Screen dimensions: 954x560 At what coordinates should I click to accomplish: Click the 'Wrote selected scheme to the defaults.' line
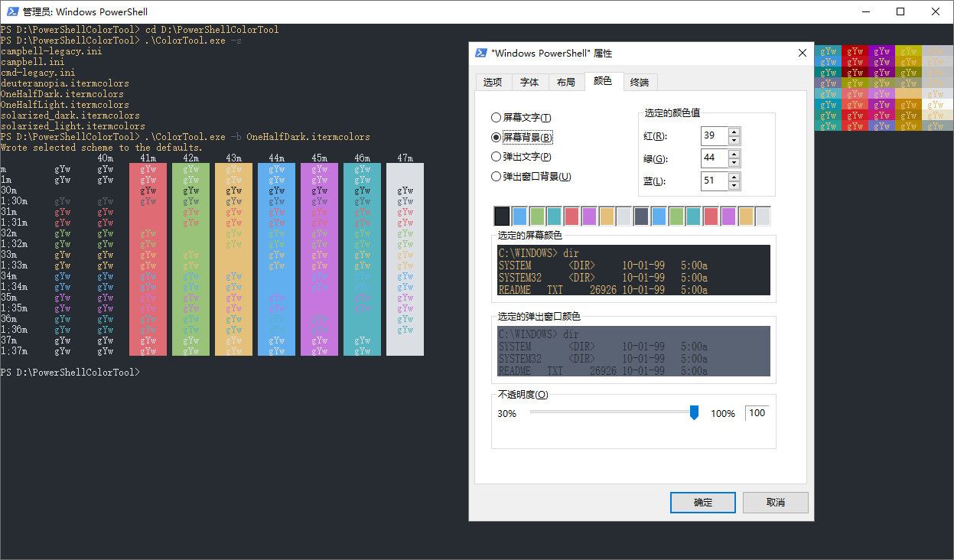click(x=103, y=148)
